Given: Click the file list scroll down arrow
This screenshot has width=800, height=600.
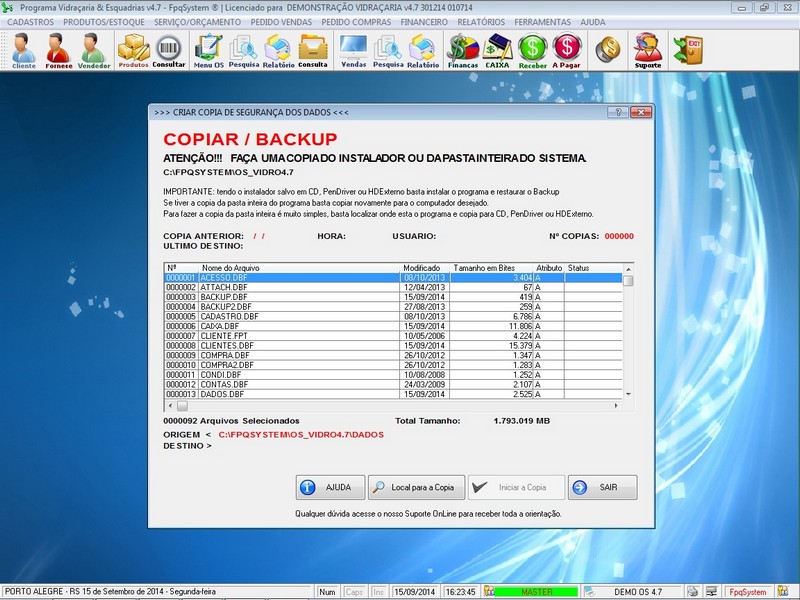Looking at the screenshot, I should [x=628, y=395].
